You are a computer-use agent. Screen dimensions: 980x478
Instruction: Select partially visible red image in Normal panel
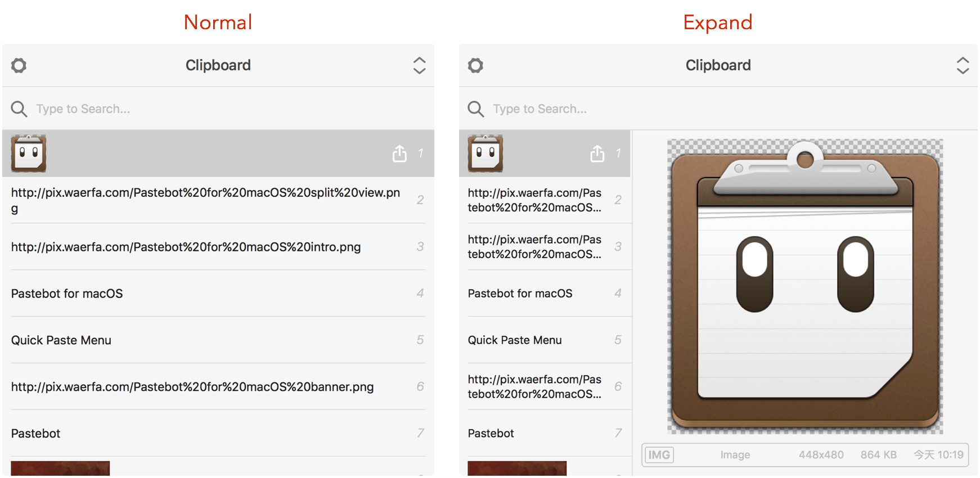[x=60, y=468]
